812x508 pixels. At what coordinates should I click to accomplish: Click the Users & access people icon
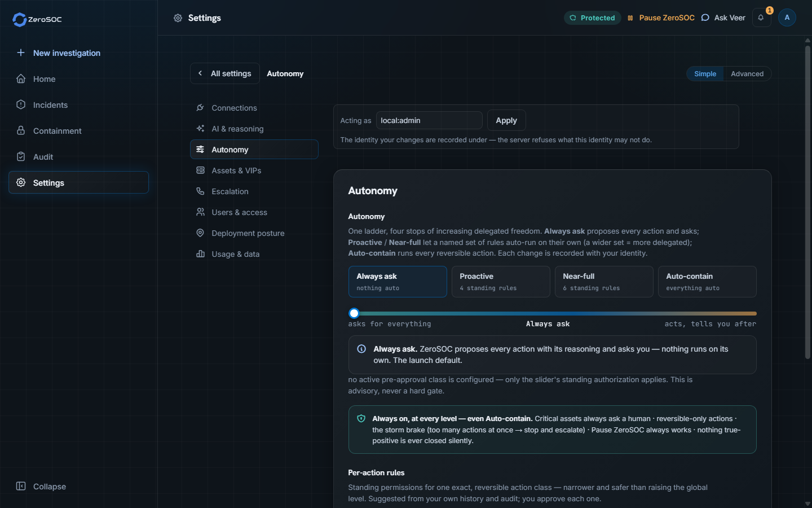tap(200, 212)
